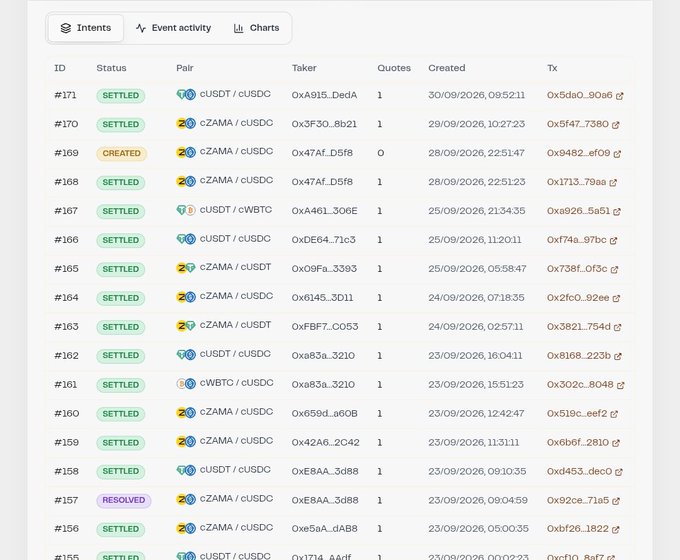The width and height of the screenshot is (680, 560).
Task: Click the external link icon for 0x2fc0…92ee
Action: tap(616, 298)
